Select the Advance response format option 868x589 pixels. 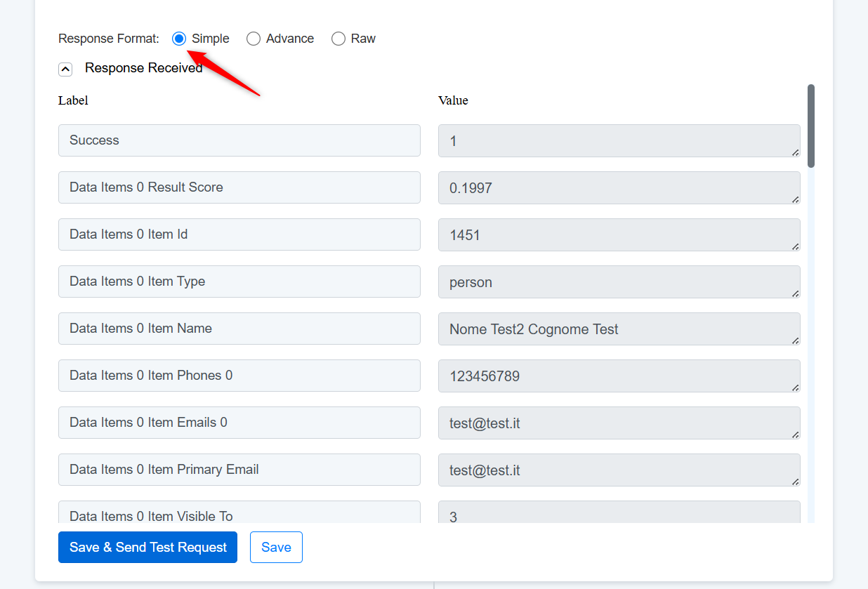pos(254,39)
